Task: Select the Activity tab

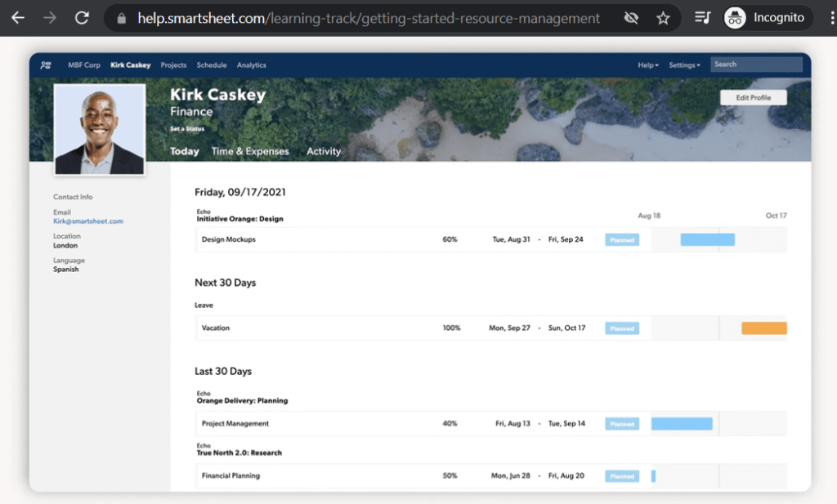Action: click(x=324, y=151)
